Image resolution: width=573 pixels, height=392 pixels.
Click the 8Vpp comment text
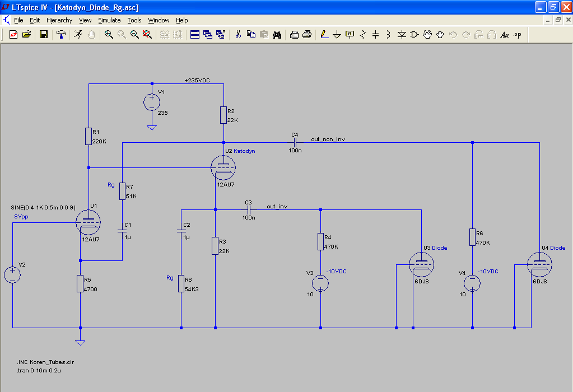pos(21,216)
